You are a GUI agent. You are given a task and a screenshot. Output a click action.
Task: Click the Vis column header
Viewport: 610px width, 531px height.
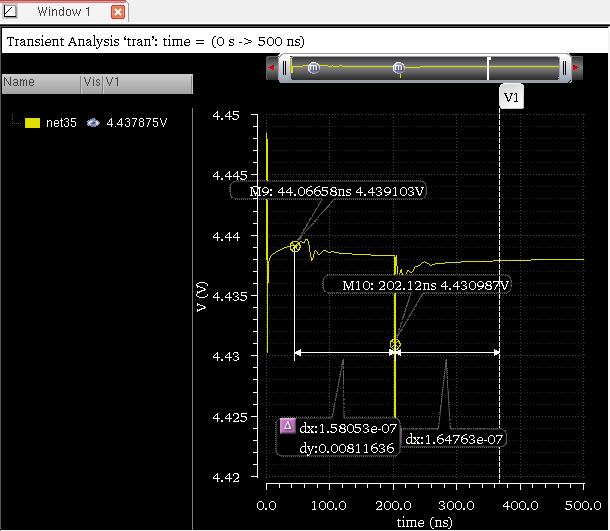(92, 83)
